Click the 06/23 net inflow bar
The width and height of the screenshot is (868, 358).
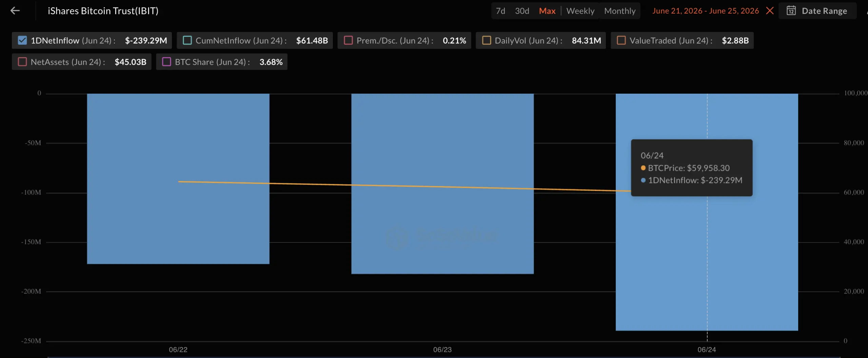442,184
